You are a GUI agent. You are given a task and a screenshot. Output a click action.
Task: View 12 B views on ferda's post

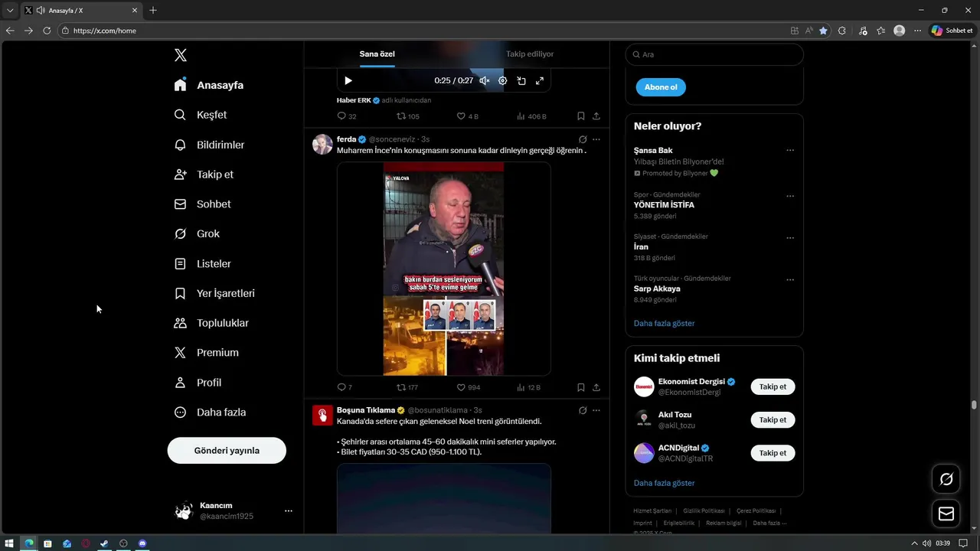pos(528,388)
